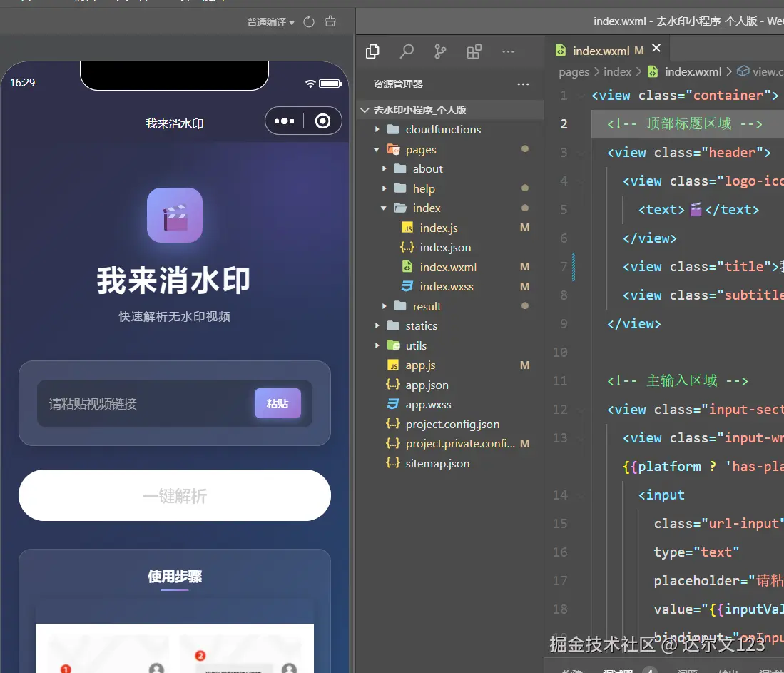Click the 快速解析无水印视频 subtitle text

[175, 317]
